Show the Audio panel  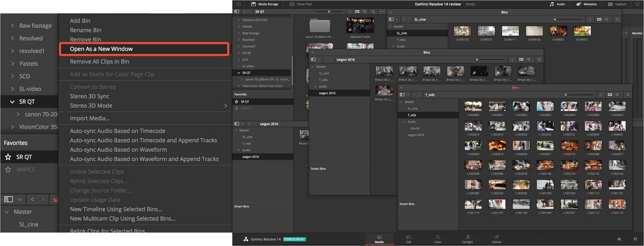point(557,4)
